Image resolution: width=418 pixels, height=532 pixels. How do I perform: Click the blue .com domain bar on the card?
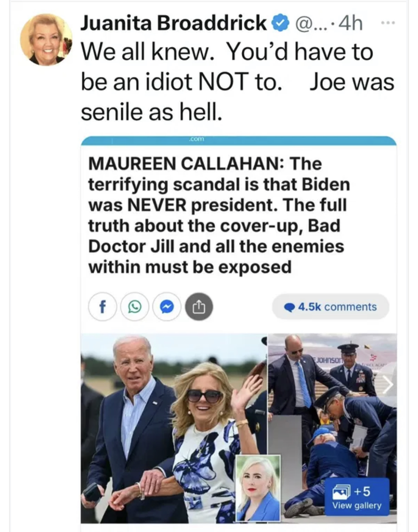pos(238,141)
